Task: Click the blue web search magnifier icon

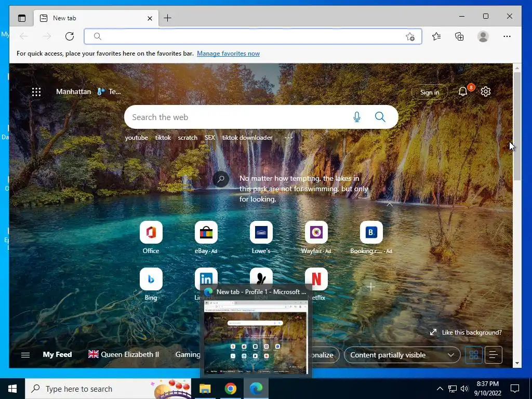Action: 380,117
